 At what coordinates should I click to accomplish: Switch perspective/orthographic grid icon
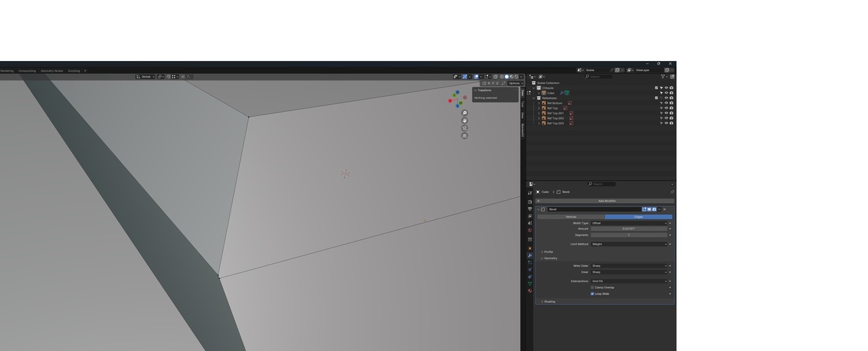point(465,136)
